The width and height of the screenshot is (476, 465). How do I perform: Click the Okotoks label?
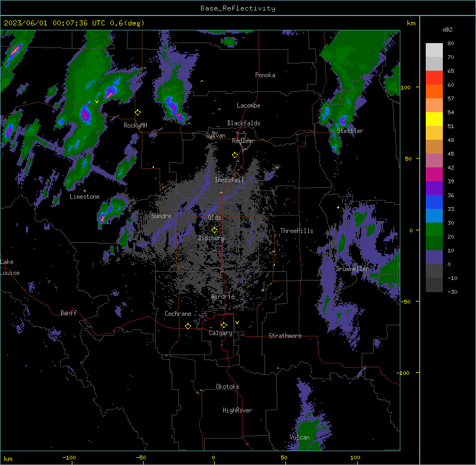click(x=228, y=387)
